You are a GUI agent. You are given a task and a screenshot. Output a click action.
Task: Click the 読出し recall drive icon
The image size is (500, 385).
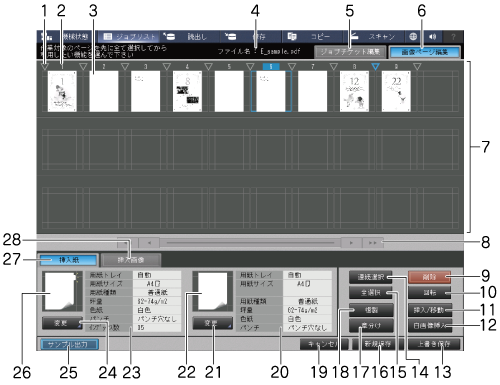(x=169, y=36)
